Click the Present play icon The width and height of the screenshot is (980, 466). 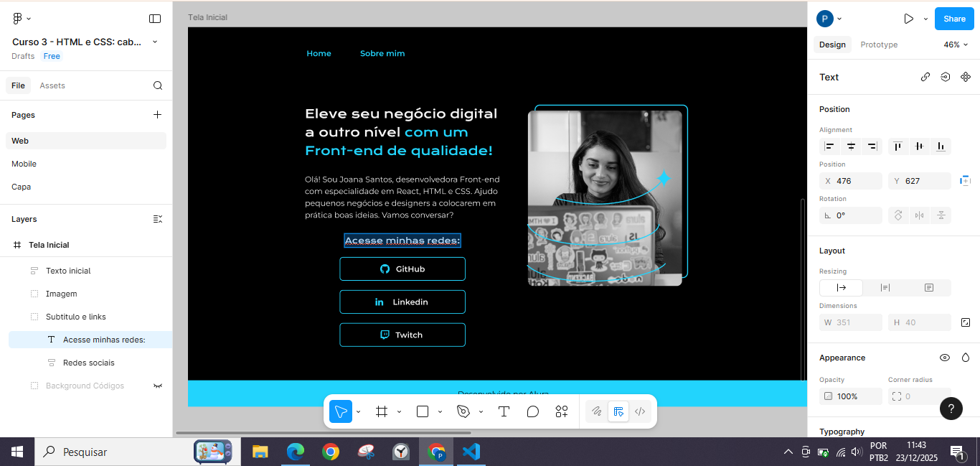tap(909, 19)
